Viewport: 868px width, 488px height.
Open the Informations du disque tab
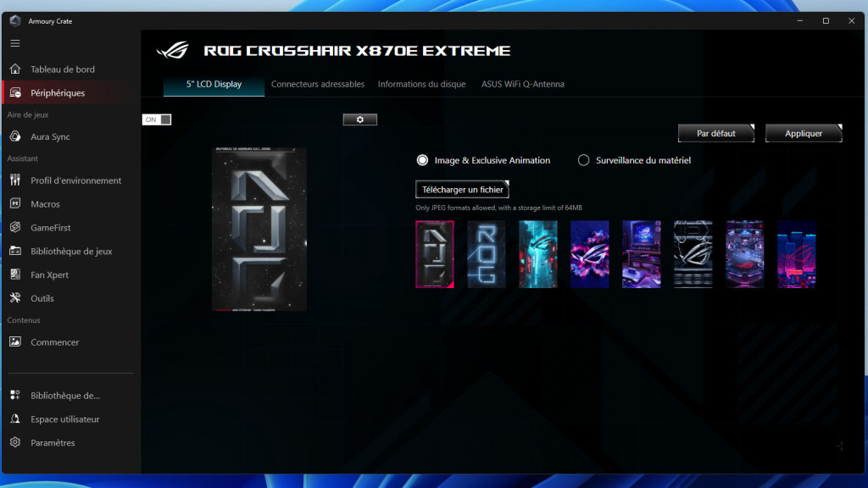click(422, 84)
